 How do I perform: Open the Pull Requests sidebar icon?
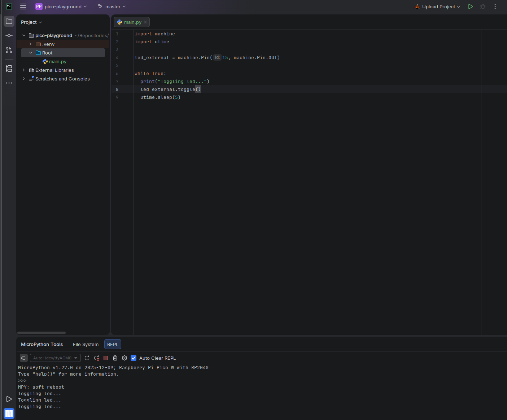[x=9, y=50]
